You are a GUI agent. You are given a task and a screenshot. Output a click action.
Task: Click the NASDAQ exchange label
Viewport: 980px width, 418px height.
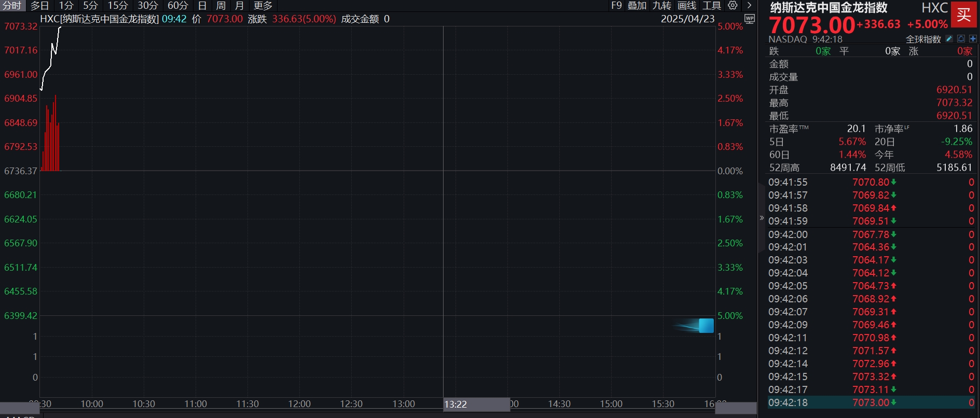(x=788, y=39)
